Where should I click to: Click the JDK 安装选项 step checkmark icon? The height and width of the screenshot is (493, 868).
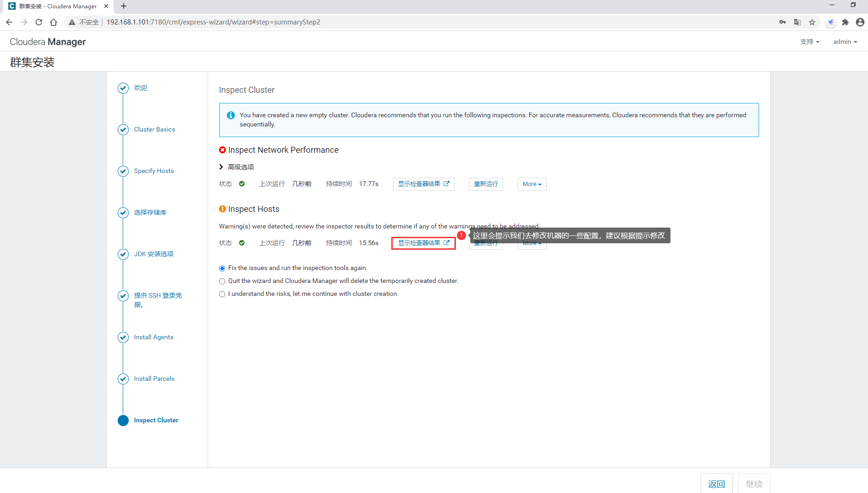click(x=123, y=254)
